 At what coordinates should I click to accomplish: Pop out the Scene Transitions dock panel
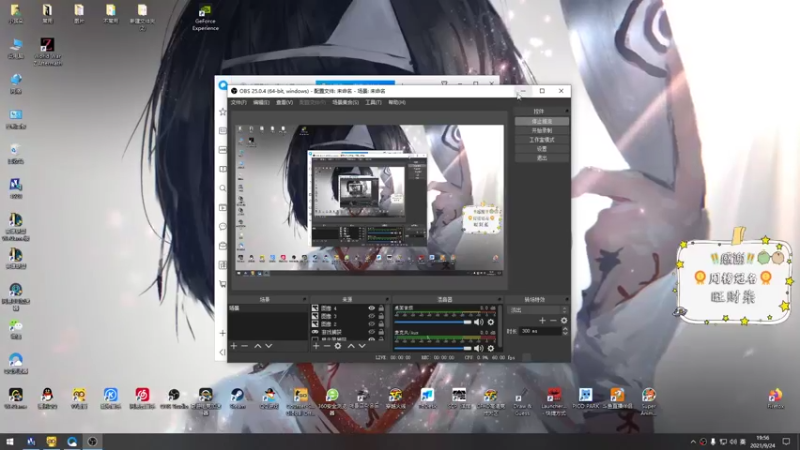566,299
